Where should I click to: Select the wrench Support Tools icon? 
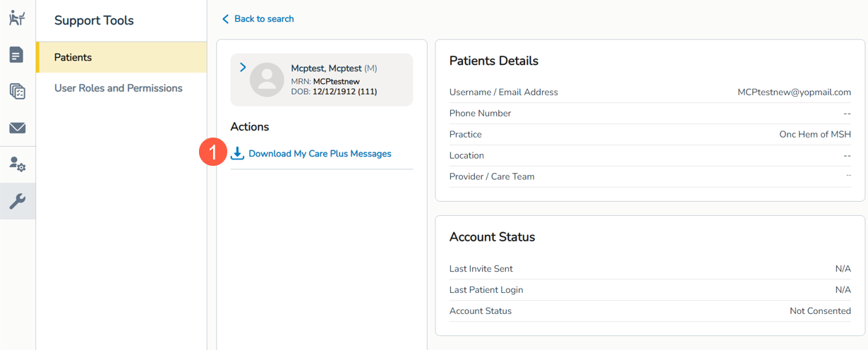tap(17, 201)
